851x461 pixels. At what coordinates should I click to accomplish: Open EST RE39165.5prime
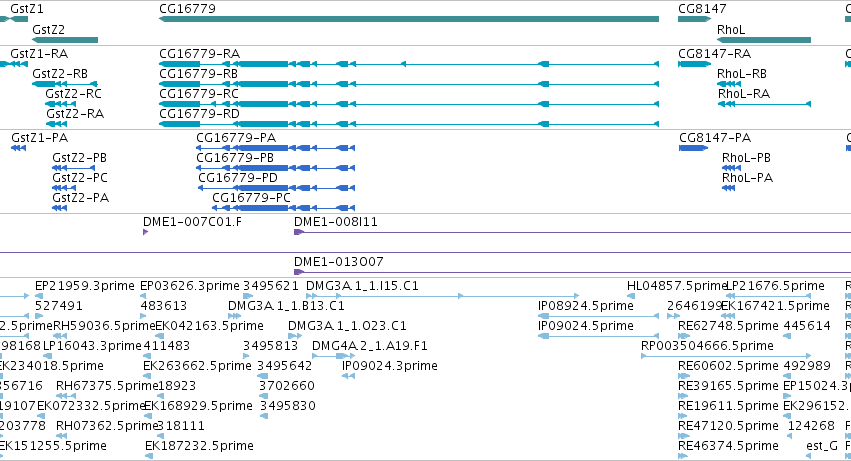728,387
